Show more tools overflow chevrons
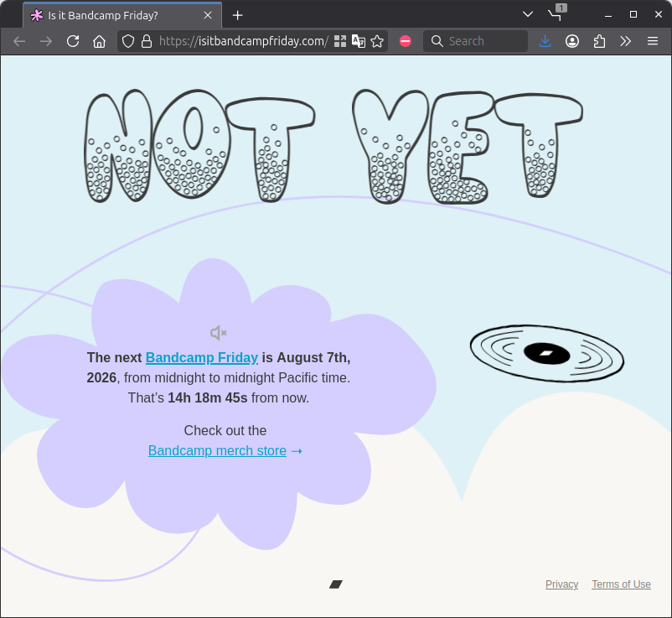Image resolution: width=672 pixels, height=618 pixels. pos(626,41)
